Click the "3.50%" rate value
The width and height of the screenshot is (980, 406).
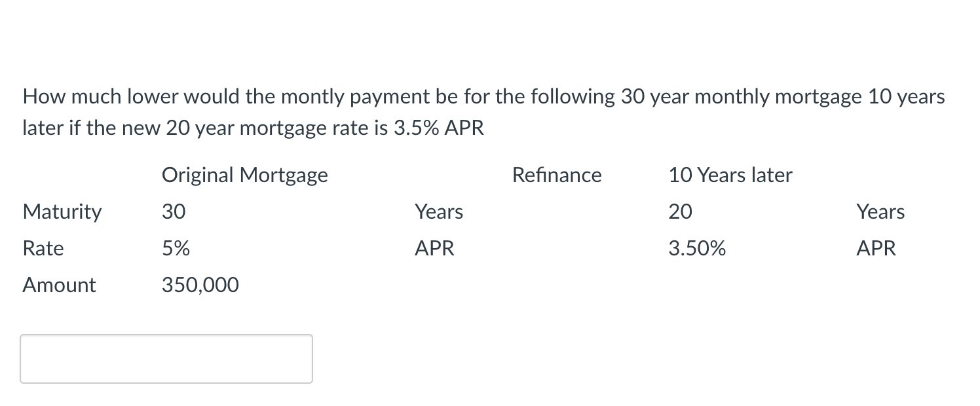(x=696, y=248)
